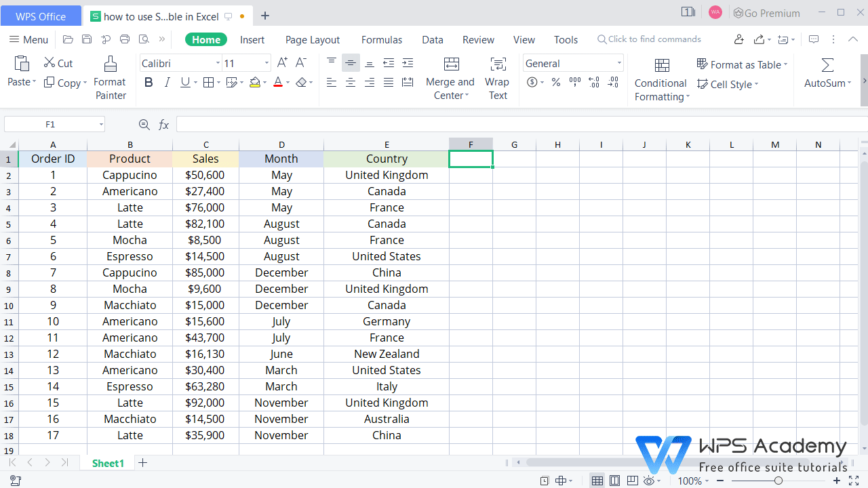The height and width of the screenshot is (488, 868).
Task: Click the Go Premium button
Action: (766, 13)
